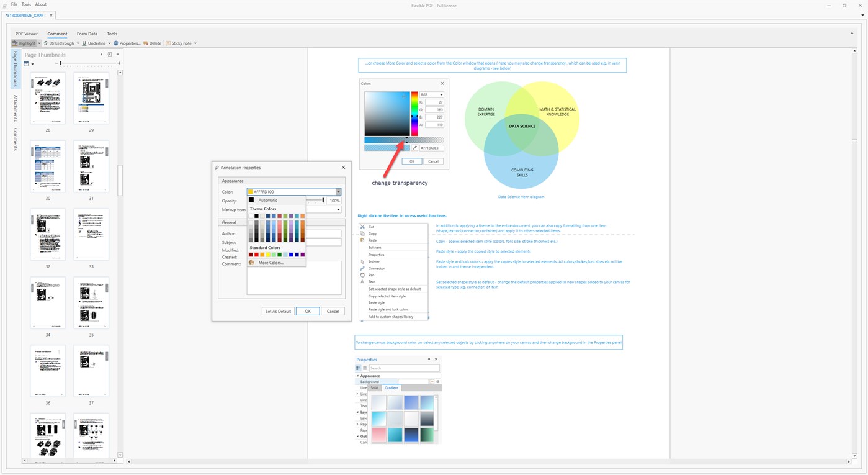Focus the Comment text area
This screenshot has width=868, height=475.
(x=294, y=278)
